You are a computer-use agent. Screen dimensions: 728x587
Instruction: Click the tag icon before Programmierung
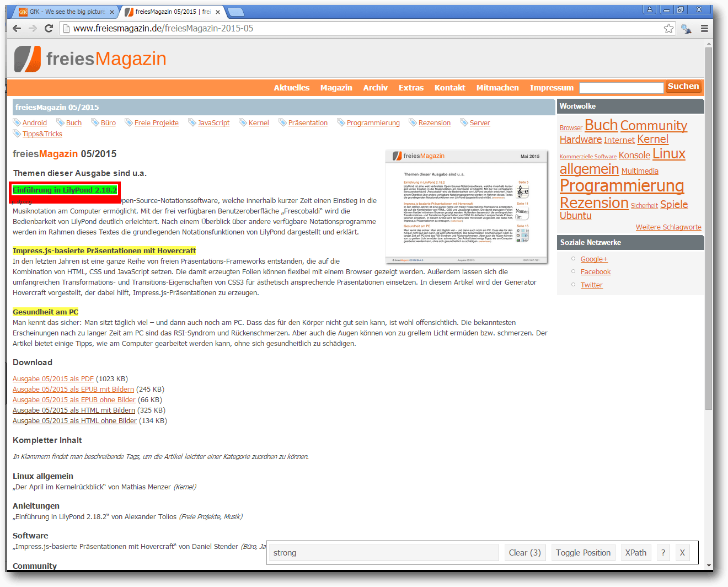click(341, 122)
